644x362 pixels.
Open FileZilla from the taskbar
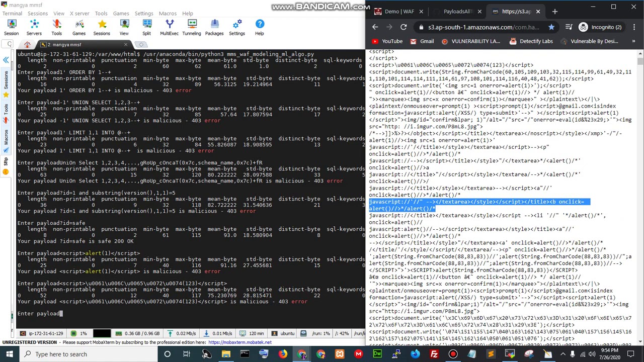tap(434, 354)
